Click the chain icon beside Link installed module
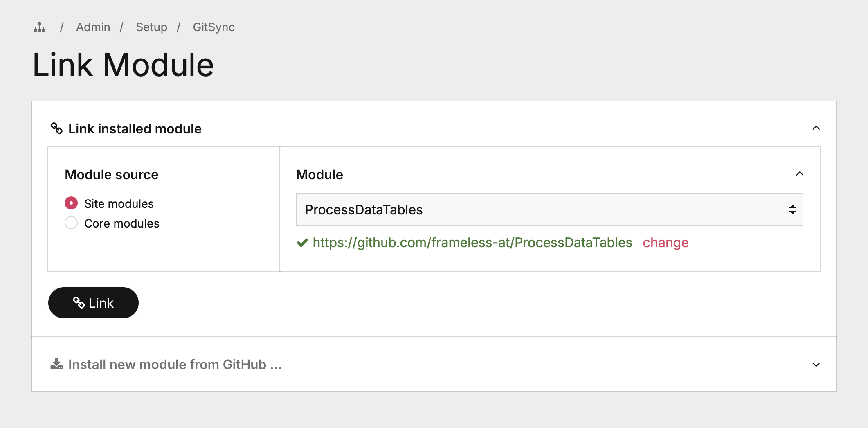The width and height of the screenshot is (868, 428). (x=56, y=128)
